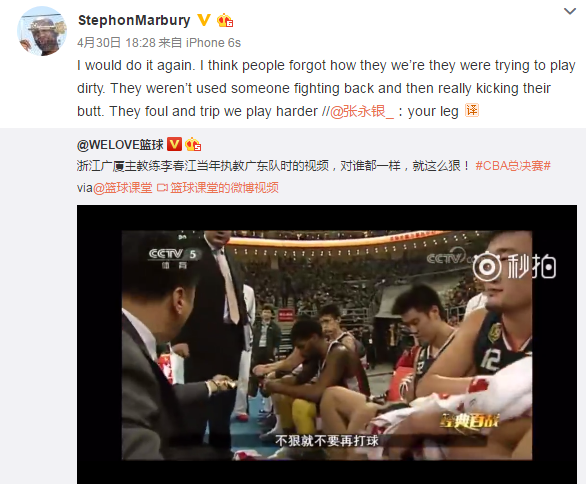Click the crown membership badge beside StephonMarbury

225,20
